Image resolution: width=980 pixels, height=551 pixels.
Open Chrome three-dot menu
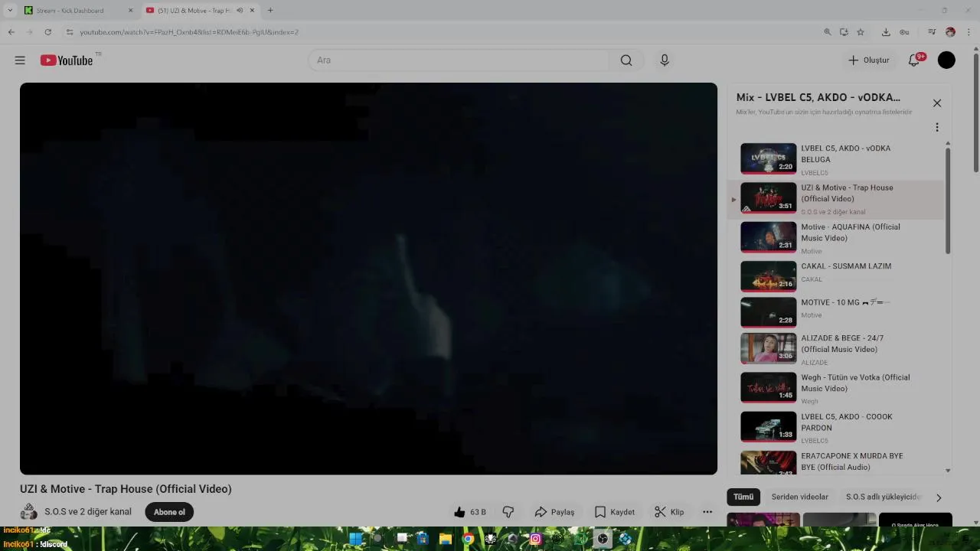click(x=969, y=32)
